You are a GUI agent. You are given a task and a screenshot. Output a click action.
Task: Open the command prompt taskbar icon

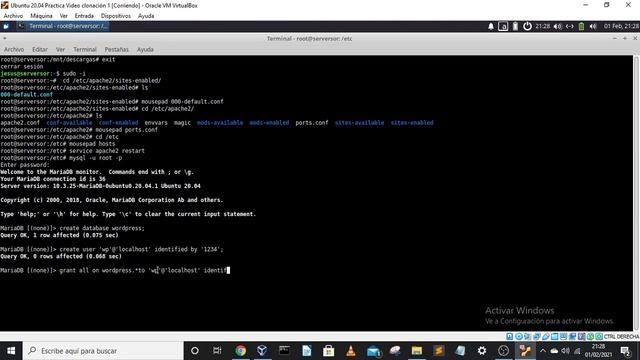(284, 351)
